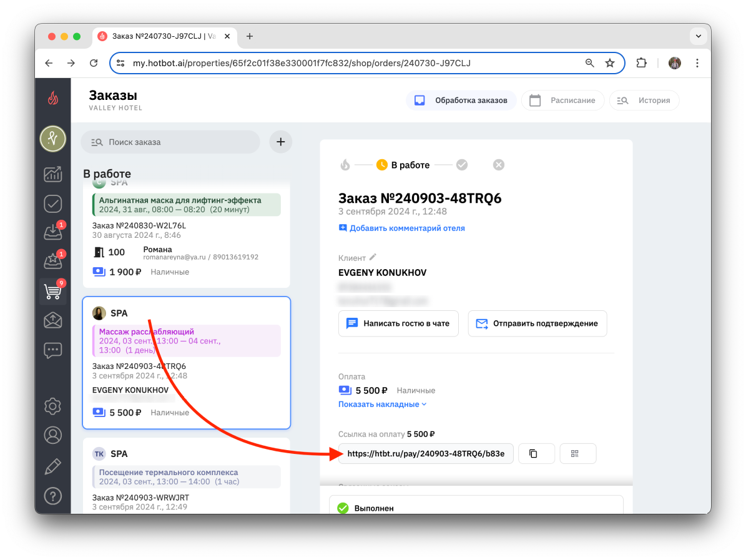Screen dimensions: 746x560
Task: Open user profile icon in sidebar
Action: click(x=53, y=435)
